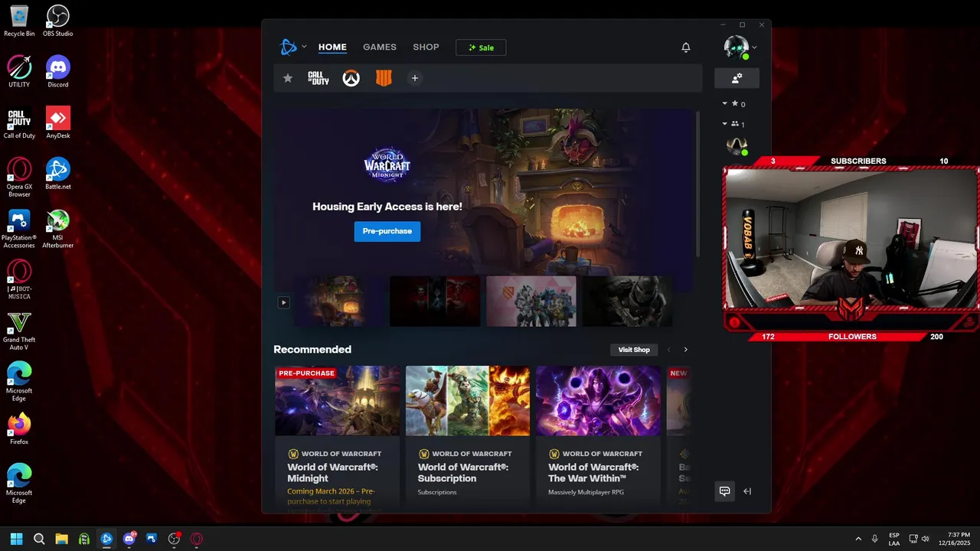The width and height of the screenshot is (980, 551).
Task: Open AnyDesk desktop shortcut
Action: [x=58, y=123]
